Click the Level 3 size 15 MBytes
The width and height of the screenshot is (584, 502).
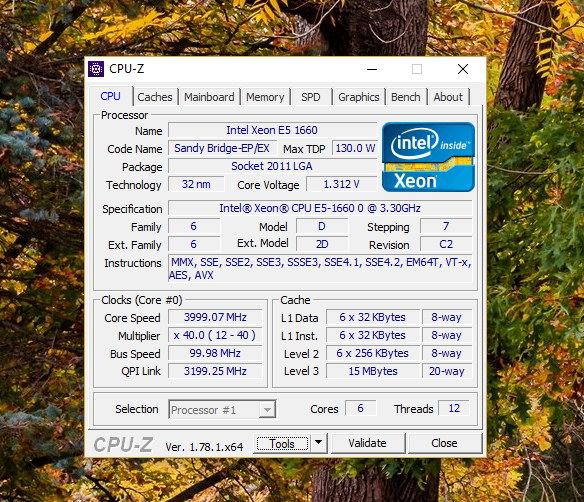[x=372, y=371]
